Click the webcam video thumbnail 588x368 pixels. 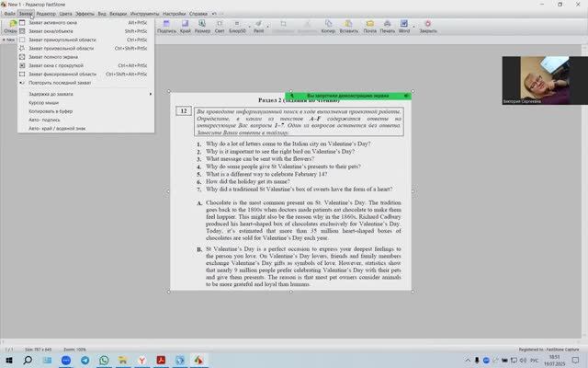545,80
